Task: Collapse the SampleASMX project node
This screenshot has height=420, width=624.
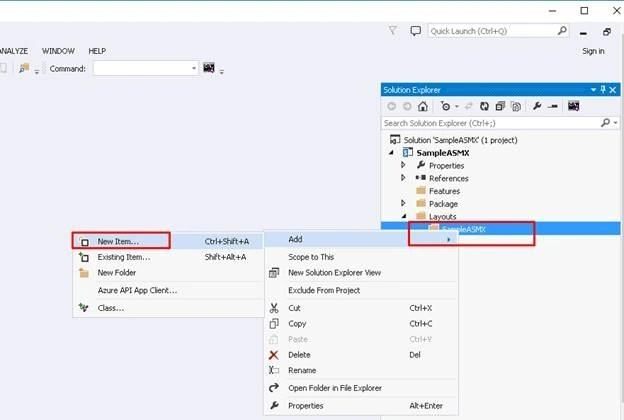Action: click(x=391, y=152)
